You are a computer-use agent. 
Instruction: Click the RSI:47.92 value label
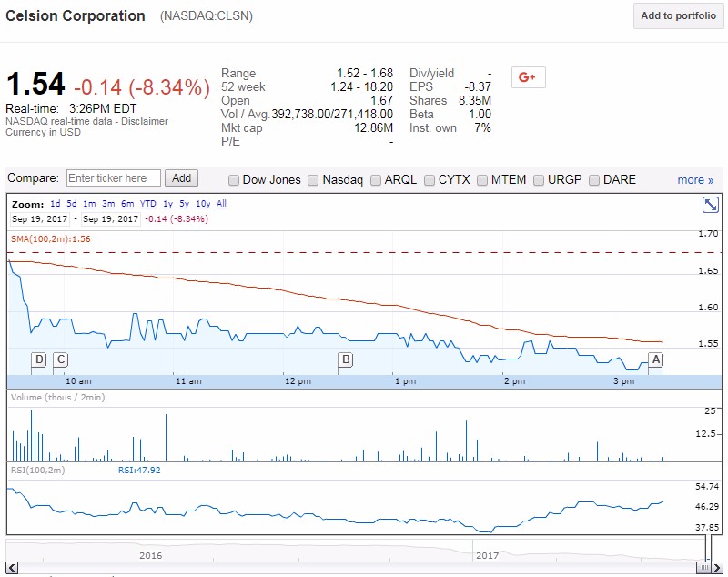point(139,471)
